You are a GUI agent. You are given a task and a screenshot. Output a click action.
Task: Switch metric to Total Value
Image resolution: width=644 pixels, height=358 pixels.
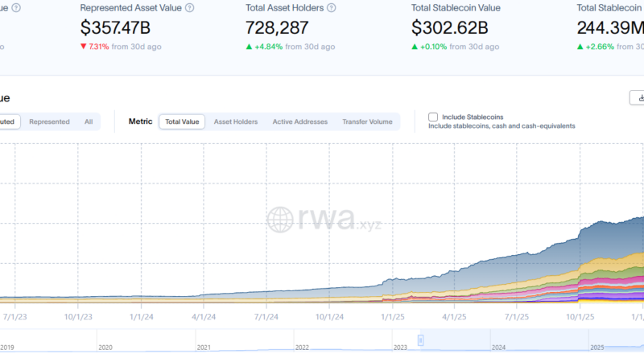pyautogui.click(x=182, y=122)
